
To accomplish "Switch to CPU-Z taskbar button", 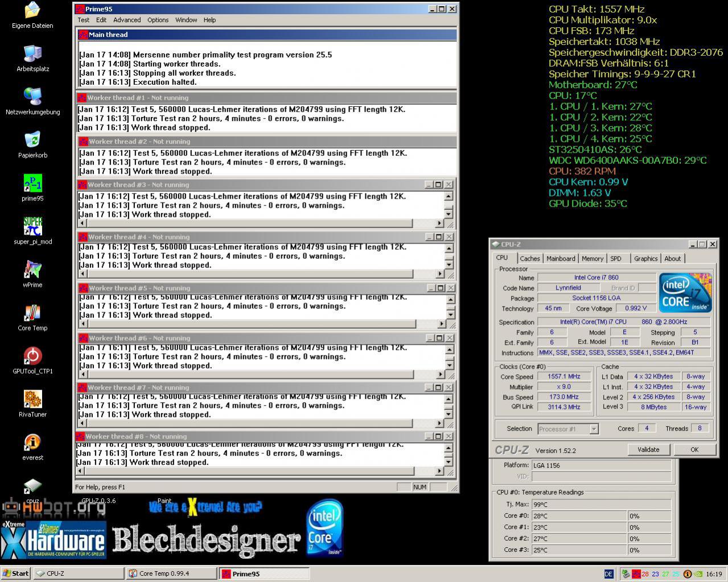I will click(79, 573).
